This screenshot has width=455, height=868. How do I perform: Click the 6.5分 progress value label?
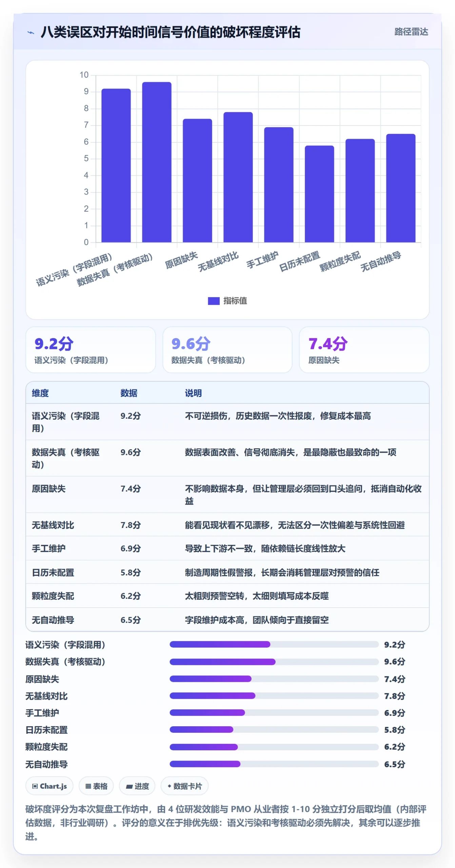pyautogui.click(x=395, y=764)
